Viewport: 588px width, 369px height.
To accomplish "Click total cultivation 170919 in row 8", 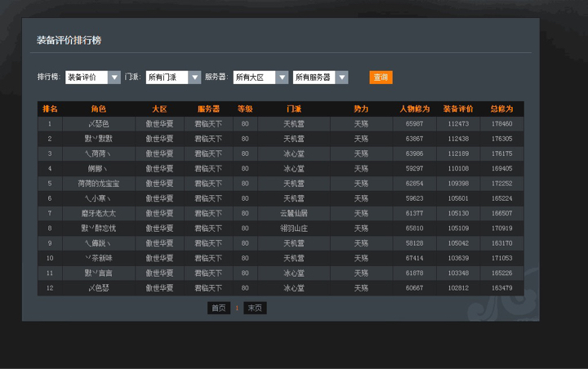I will (501, 229).
